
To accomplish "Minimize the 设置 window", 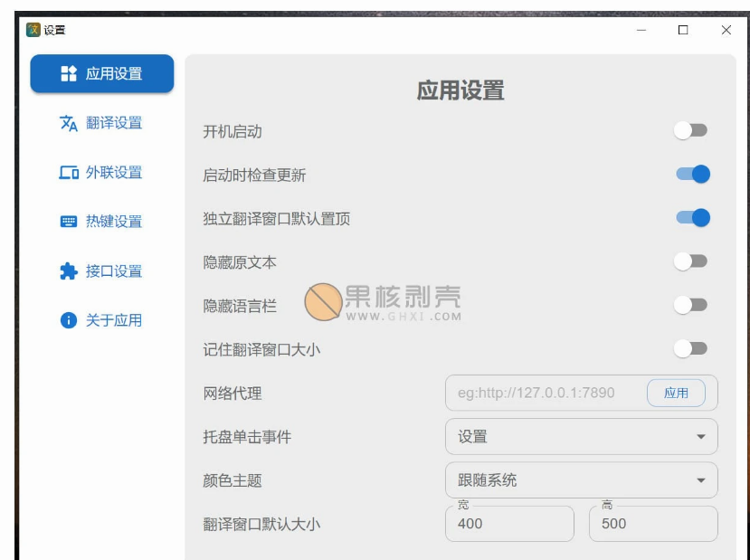I will (x=641, y=30).
